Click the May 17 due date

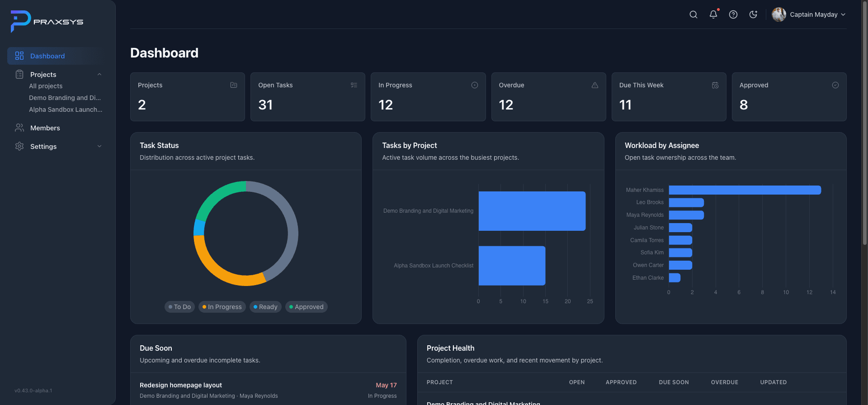386,385
